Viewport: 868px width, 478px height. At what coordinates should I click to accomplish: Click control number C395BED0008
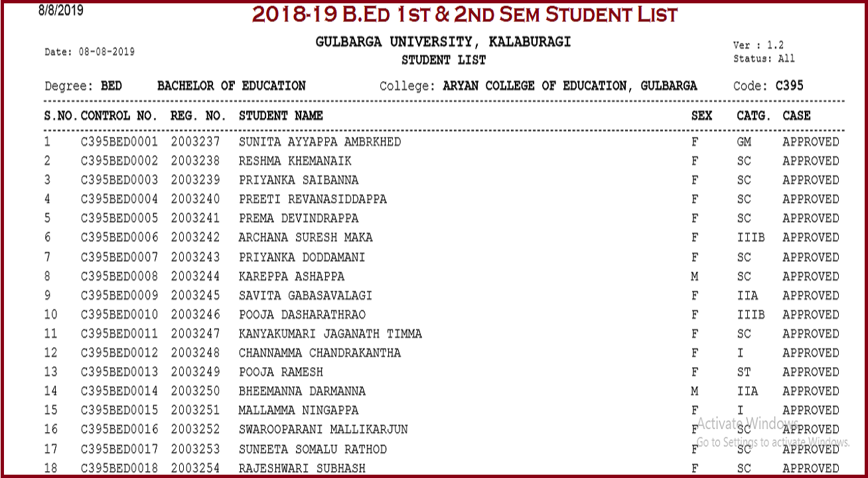pos(119,276)
